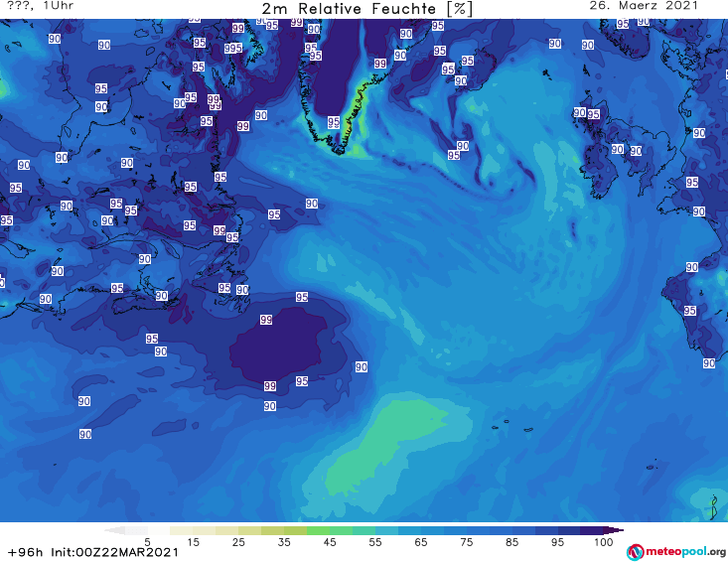
Task: Select the title '2m Relative Feuchte [%]'
Action: point(366,9)
